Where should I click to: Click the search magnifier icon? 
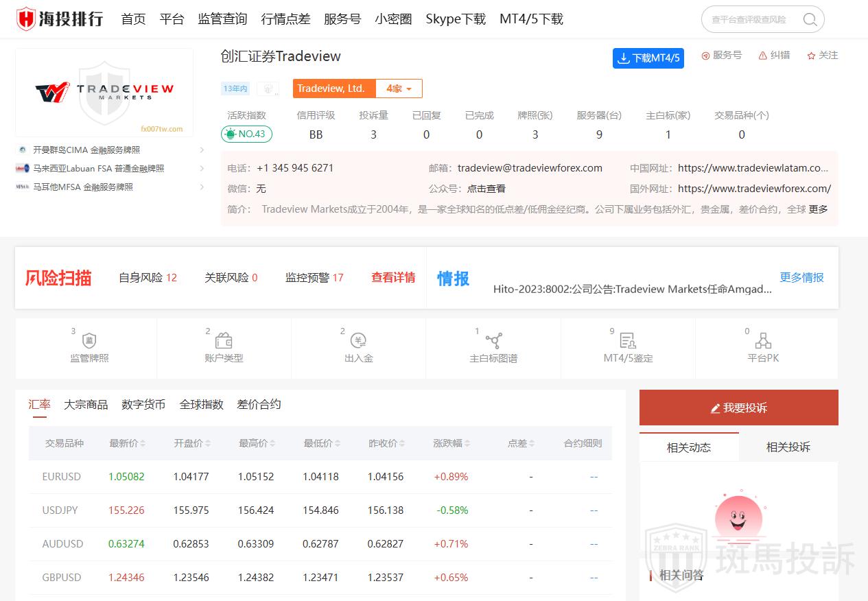pos(810,20)
